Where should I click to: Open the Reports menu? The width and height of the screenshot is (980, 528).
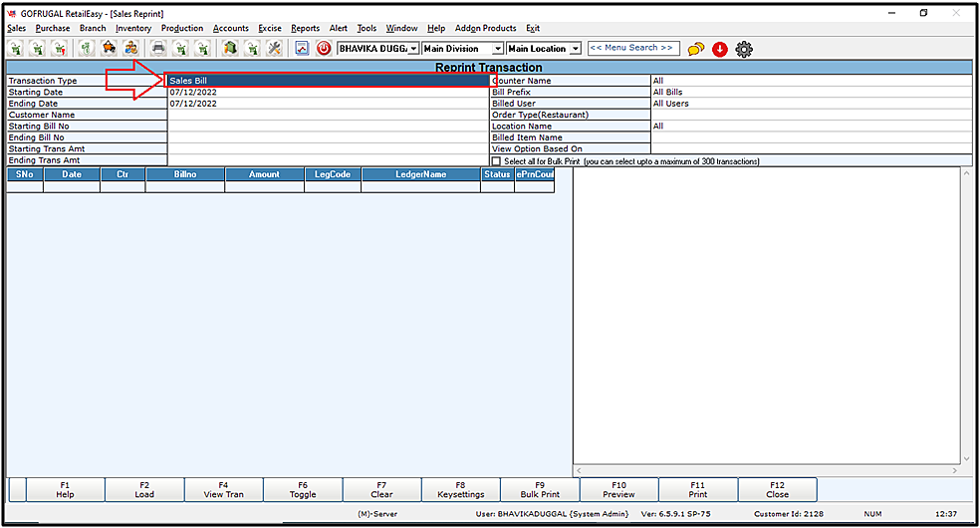coord(305,28)
